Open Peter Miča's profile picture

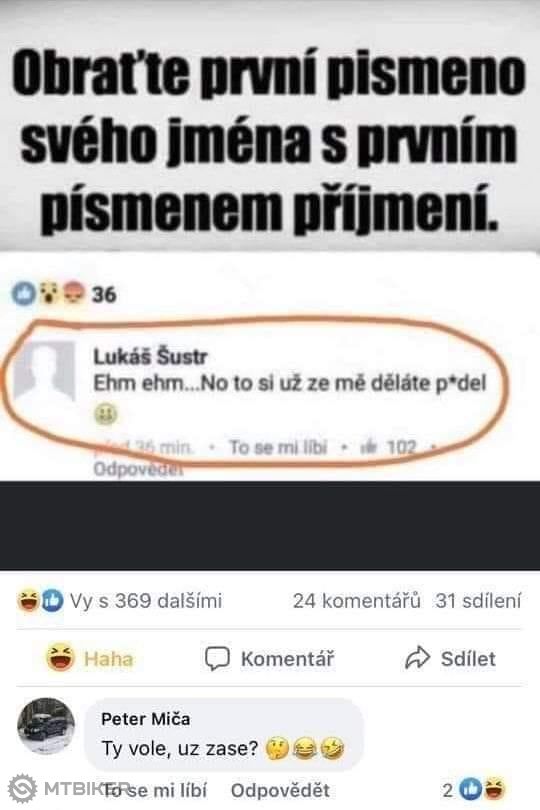46,726
